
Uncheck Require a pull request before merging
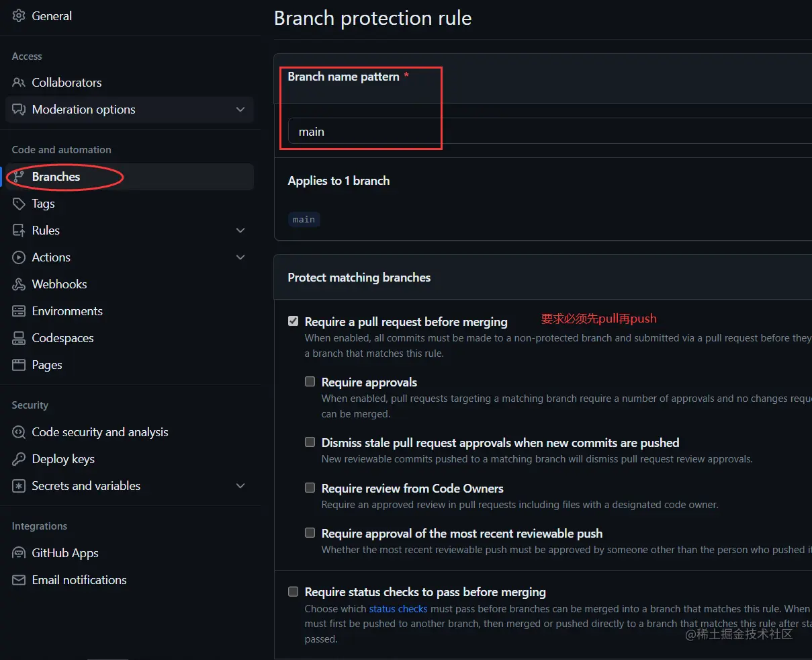[294, 321]
